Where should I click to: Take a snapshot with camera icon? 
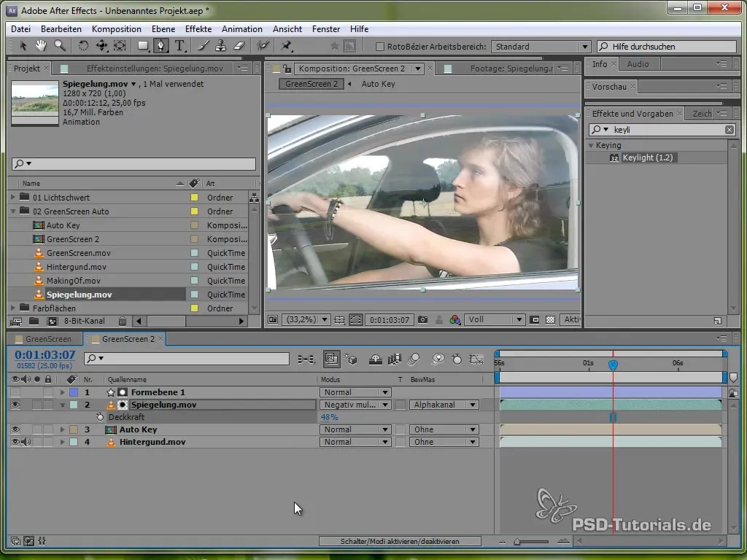[422, 320]
